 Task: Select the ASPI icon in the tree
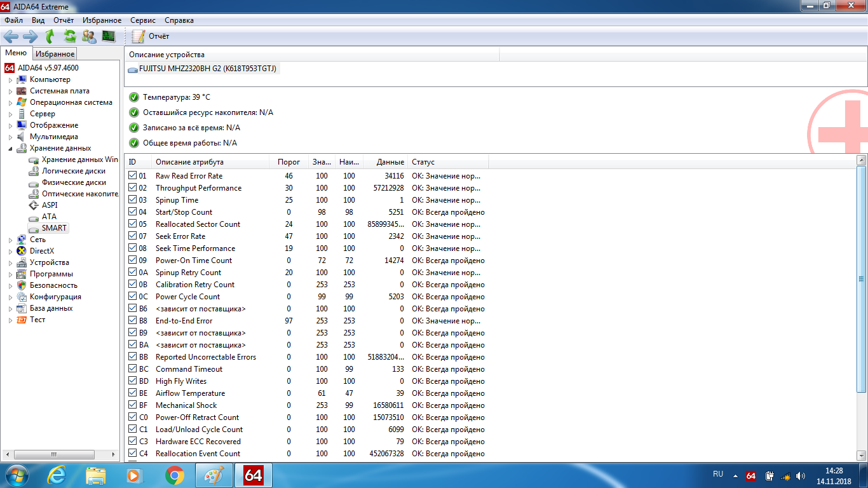pyautogui.click(x=34, y=205)
